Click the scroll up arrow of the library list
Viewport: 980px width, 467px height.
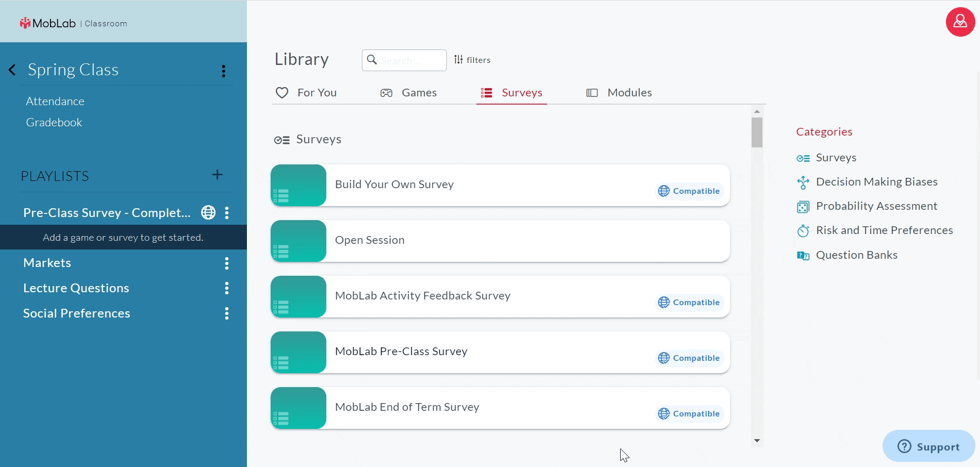coord(757,111)
